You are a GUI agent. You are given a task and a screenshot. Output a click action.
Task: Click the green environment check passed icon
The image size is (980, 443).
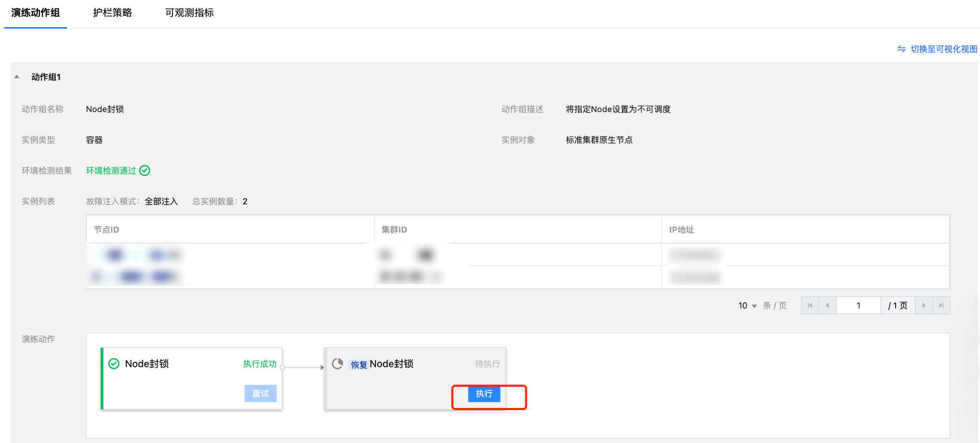[x=145, y=171]
